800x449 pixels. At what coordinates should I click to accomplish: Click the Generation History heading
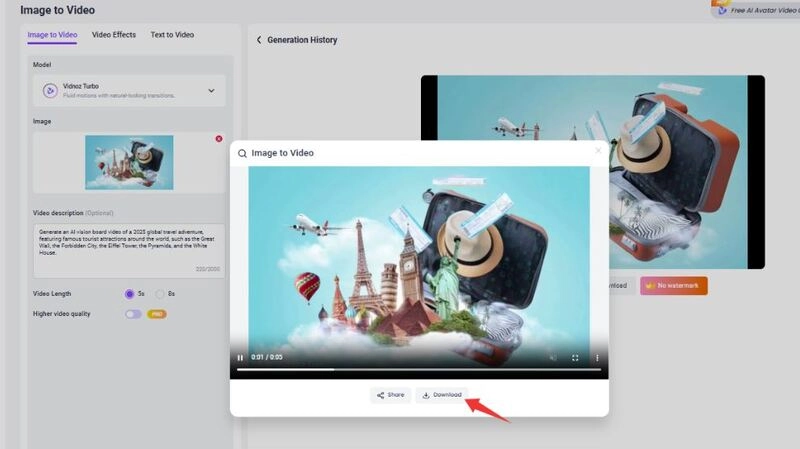302,40
